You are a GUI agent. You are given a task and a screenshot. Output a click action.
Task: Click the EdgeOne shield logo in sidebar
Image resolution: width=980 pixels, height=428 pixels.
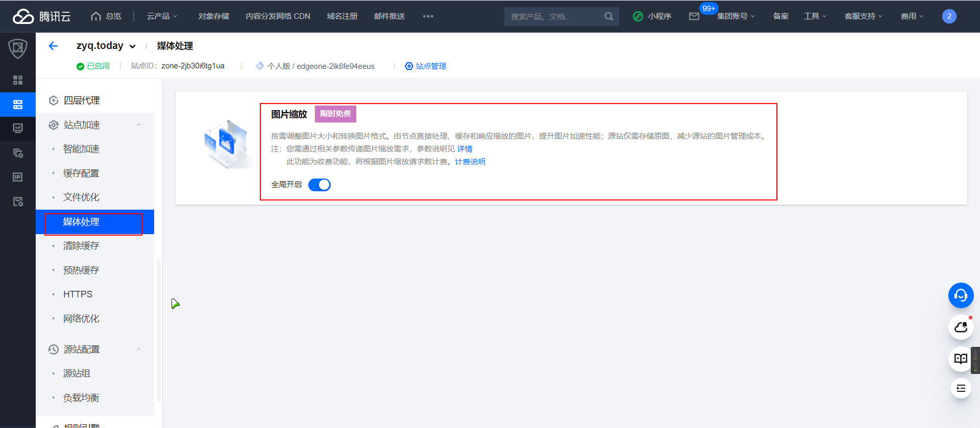(x=18, y=49)
